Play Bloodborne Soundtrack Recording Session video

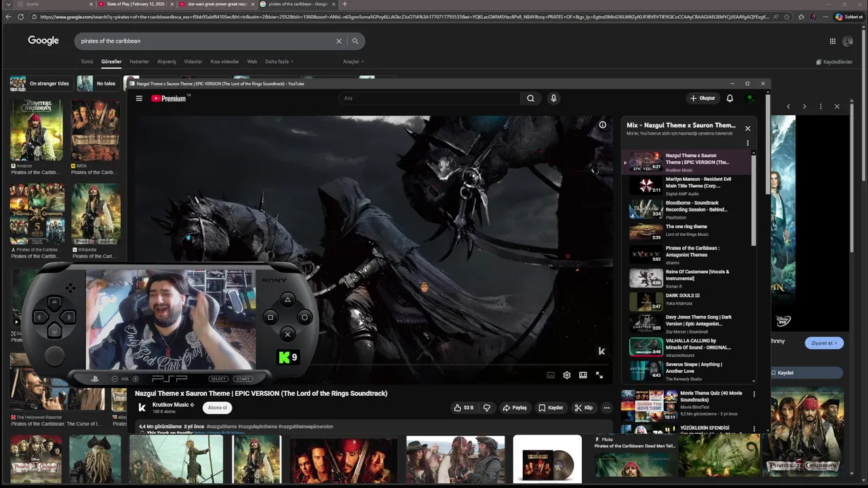click(686, 209)
